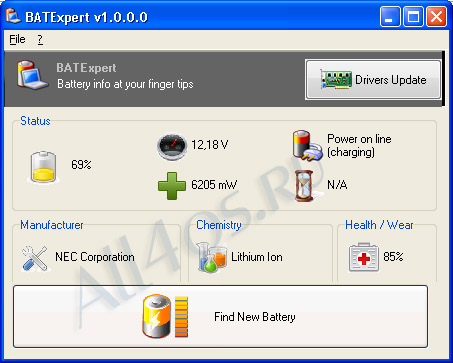This screenshot has height=363, width=453.
Task: Click the NEC Corporation manufacturer name
Action: [95, 257]
